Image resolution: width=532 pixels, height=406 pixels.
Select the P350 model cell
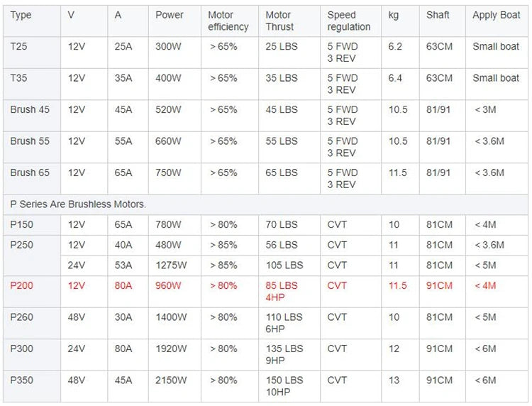coord(22,380)
